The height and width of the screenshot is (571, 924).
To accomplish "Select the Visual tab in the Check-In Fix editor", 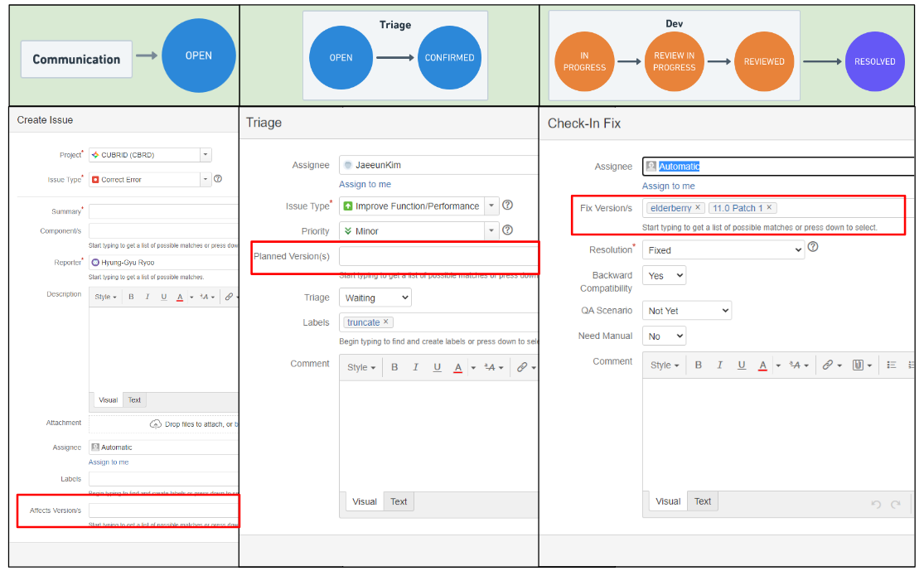I will [669, 501].
